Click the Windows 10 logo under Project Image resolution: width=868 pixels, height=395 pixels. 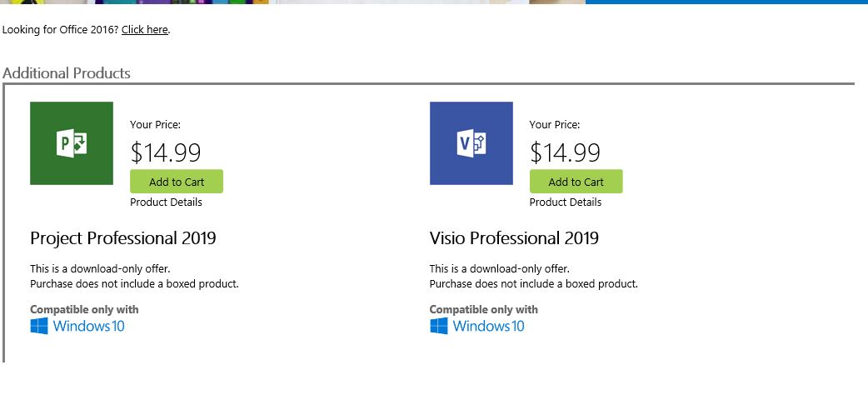click(x=77, y=326)
